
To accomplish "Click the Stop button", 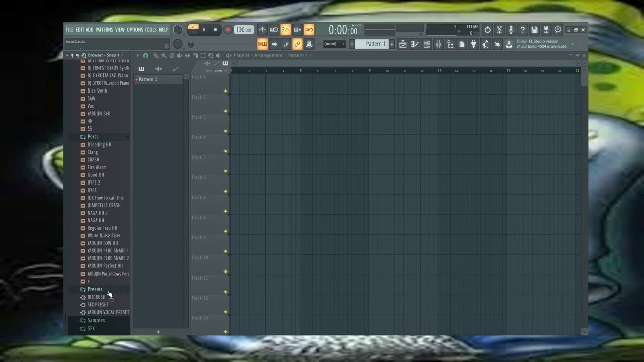I will (215, 30).
